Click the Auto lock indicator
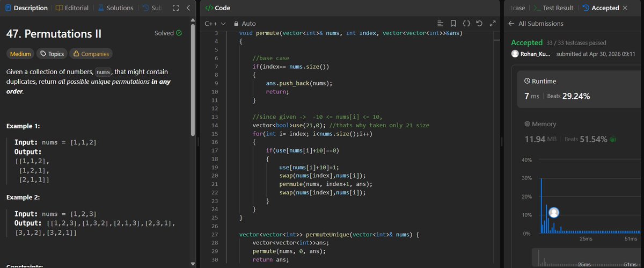 click(245, 24)
